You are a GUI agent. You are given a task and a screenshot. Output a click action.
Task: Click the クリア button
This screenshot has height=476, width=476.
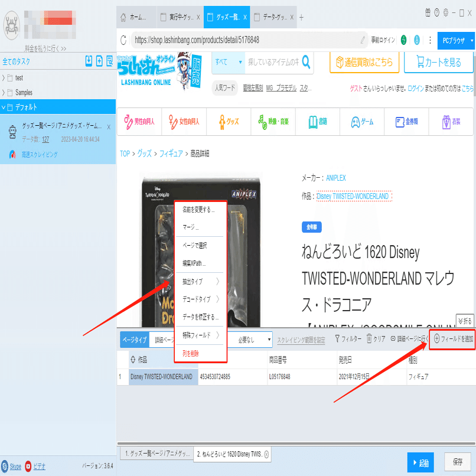click(376, 339)
